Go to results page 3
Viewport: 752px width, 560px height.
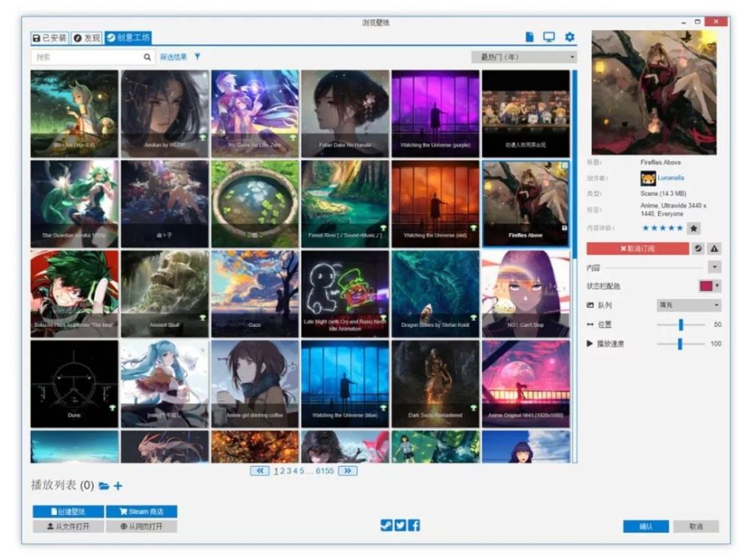coord(290,471)
